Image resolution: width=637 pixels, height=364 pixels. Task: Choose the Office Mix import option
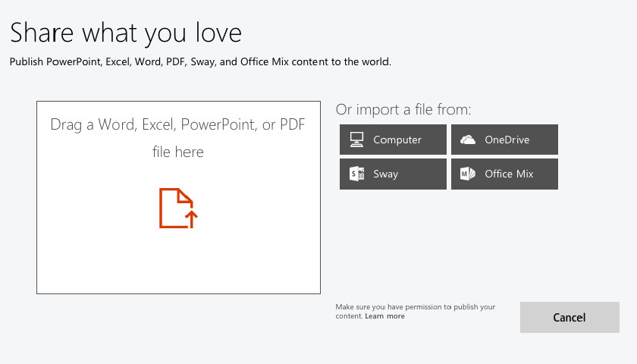coord(504,174)
